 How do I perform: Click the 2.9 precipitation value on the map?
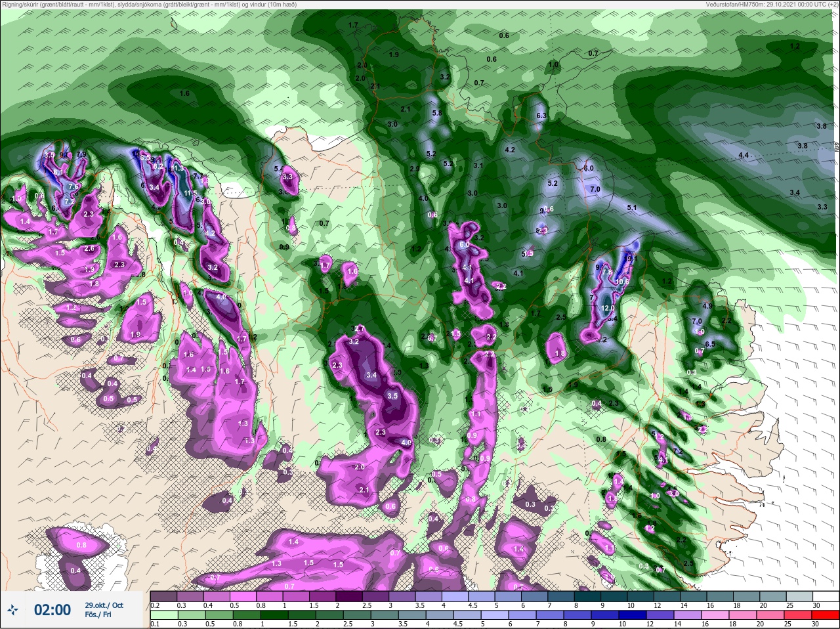click(414, 169)
